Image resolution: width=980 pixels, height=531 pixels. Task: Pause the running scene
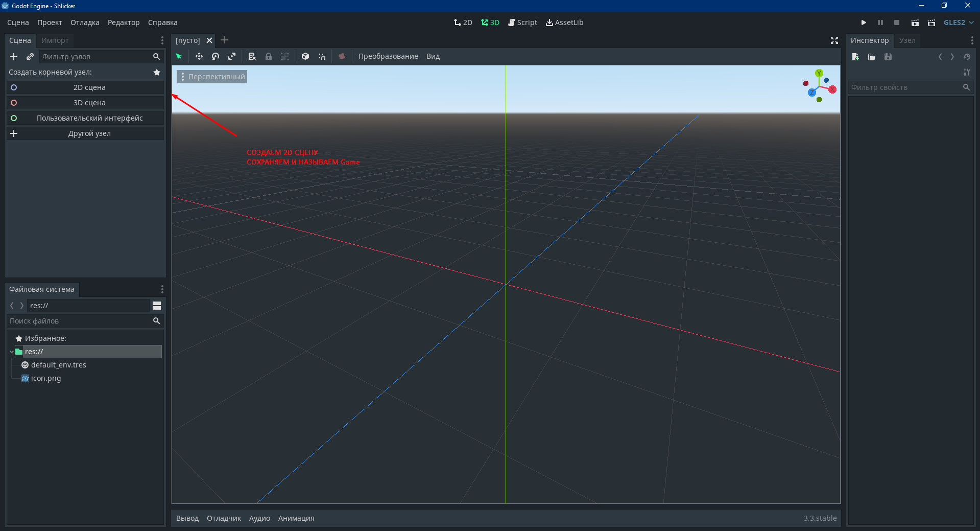(880, 22)
